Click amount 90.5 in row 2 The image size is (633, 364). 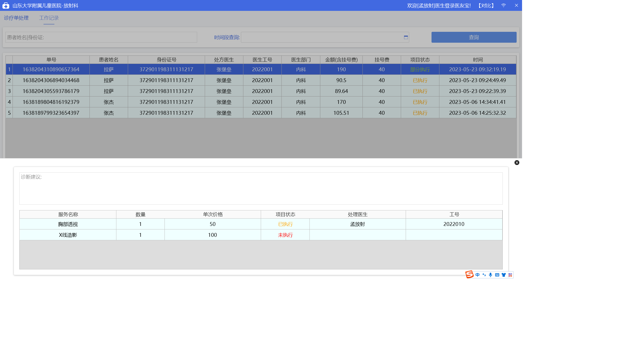click(x=341, y=80)
